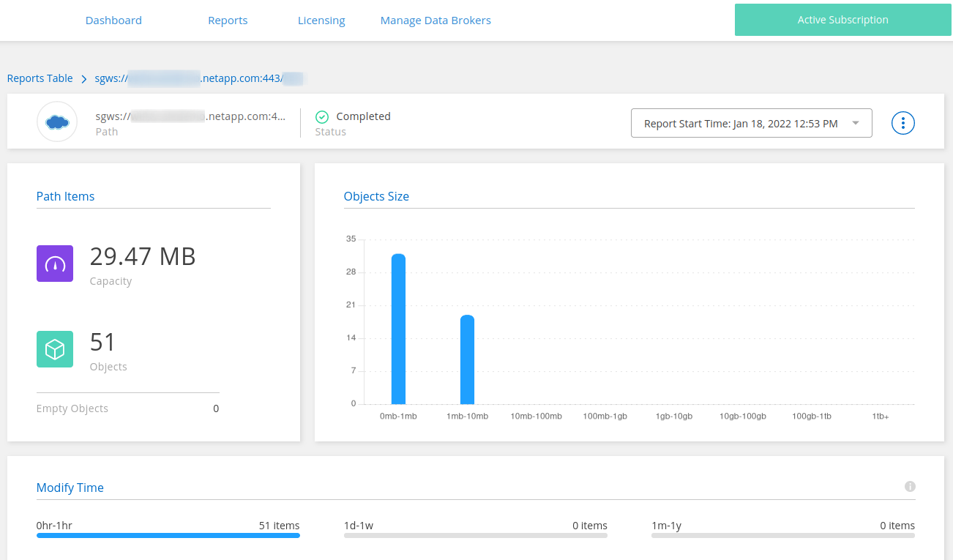Click the Completed status text
The height and width of the screenshot is (560, 953).
coord(364,116)
